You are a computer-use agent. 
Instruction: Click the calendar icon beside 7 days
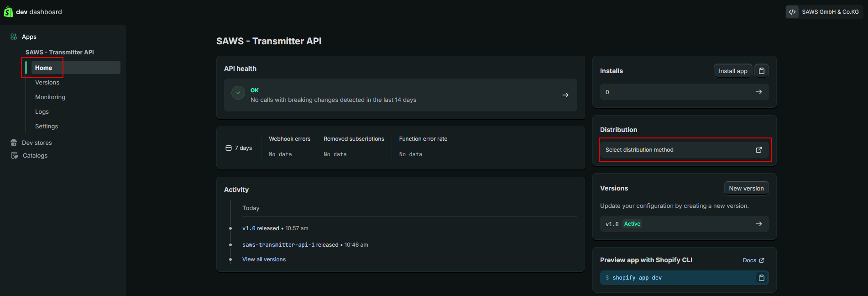[229, 148]
